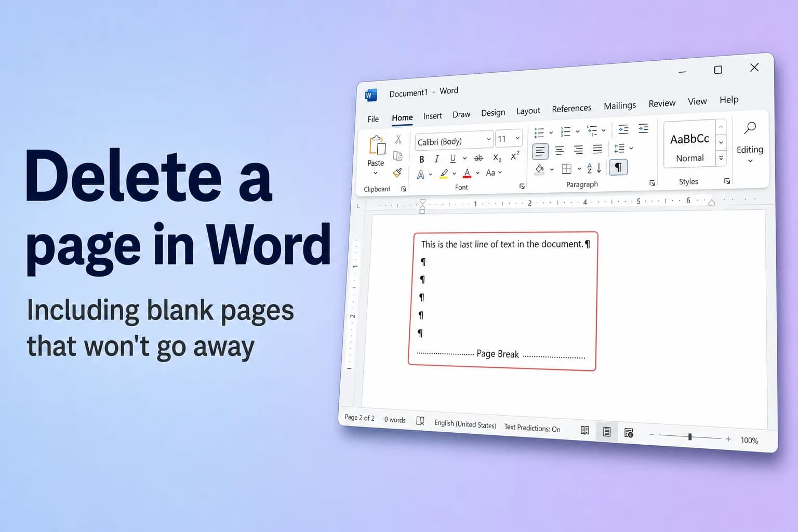This screenshot has width=798, height=532.
Task: Open the Insert tab
Action: (x=432, y=116)
